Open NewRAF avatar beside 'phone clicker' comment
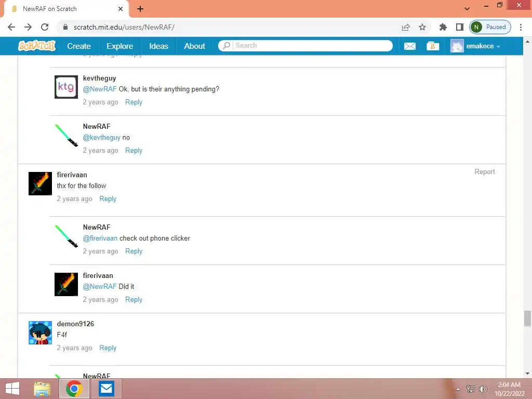This screenshot has width=532, height=399. click(66, 236)
